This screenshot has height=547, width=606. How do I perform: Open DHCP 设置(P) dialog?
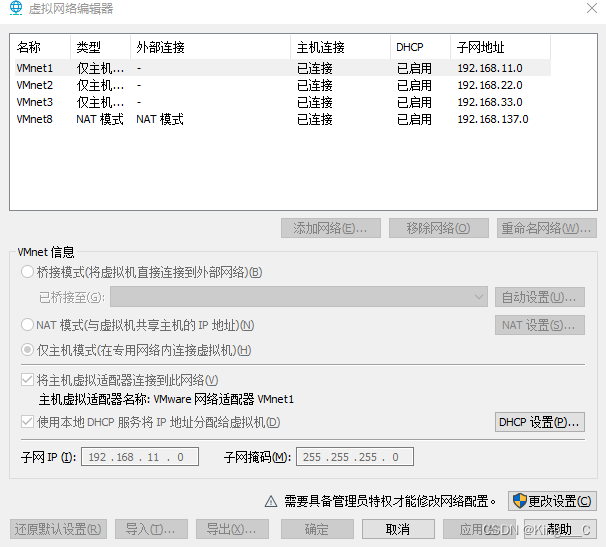(540, 422)
